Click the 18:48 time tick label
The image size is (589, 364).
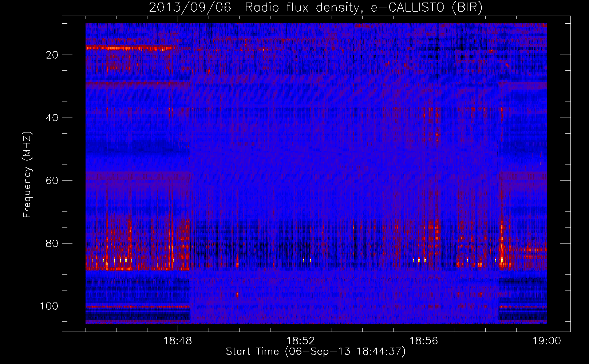[x=178, y=341]
